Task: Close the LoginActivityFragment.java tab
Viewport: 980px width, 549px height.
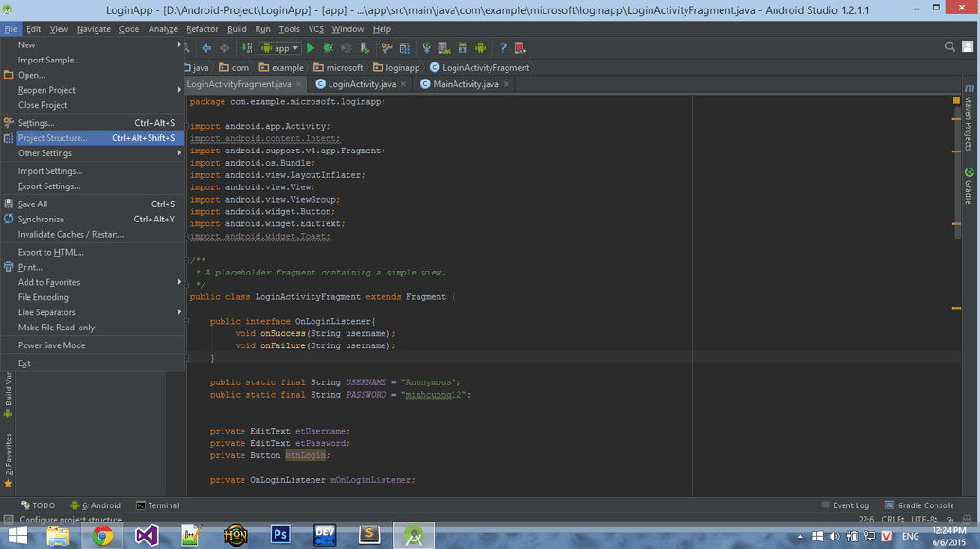Action: click(299, 84)
